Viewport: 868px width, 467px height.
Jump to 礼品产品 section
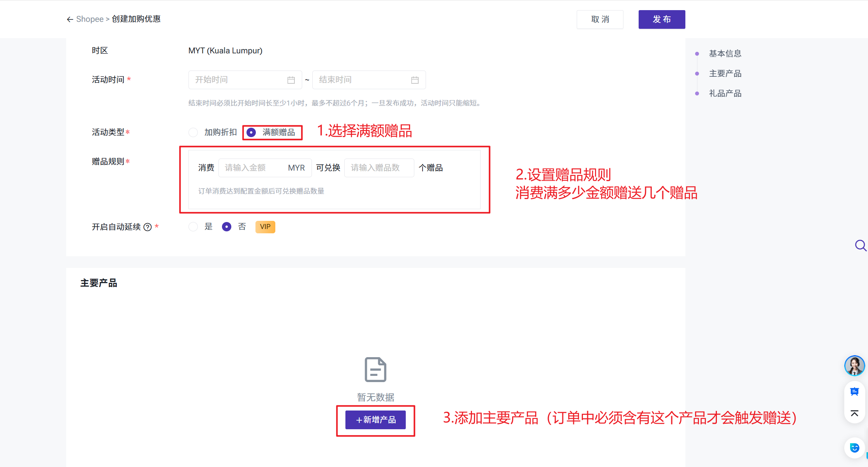725,93
